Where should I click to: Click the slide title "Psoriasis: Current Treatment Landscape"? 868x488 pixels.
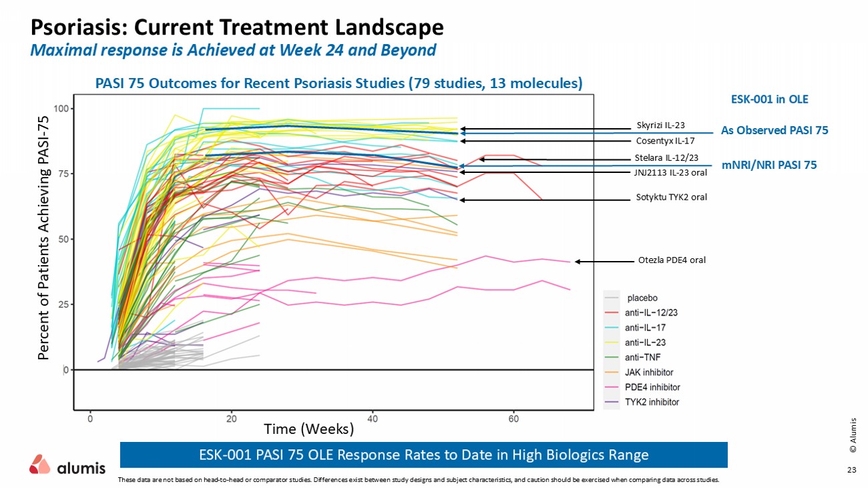[x=237, y=27]
